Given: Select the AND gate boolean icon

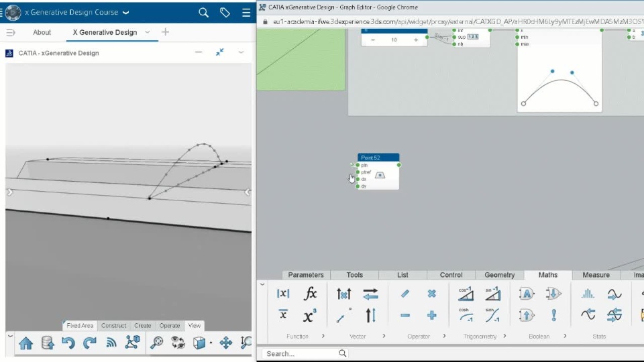Looking at the screenshot, I should [527, 294].
